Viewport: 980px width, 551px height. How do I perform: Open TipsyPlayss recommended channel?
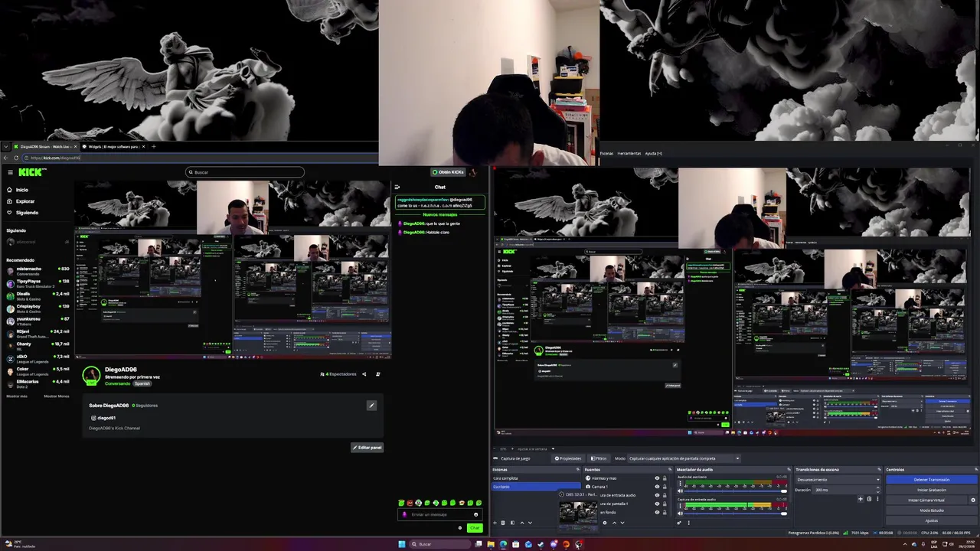coord(38,282)
